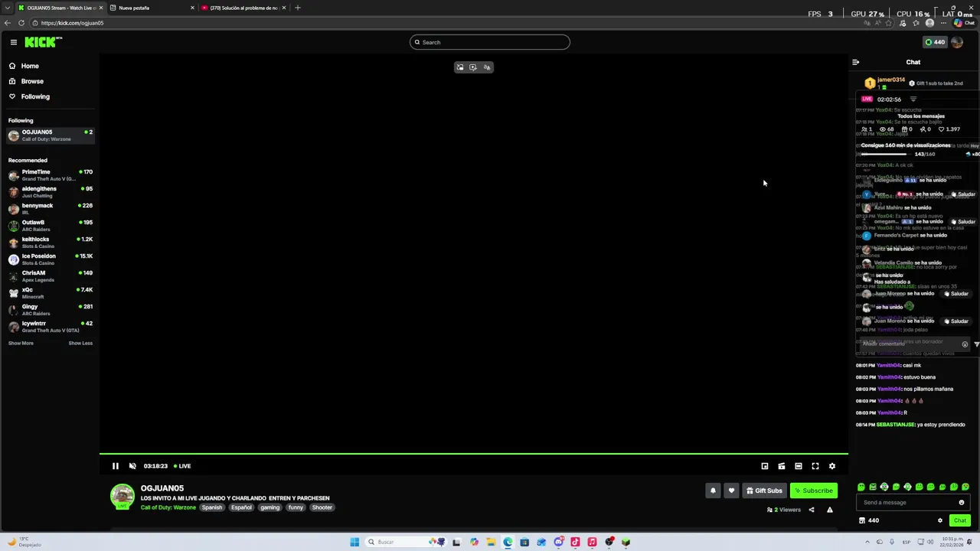The width and height of the screenshot is (980, 551).
Task: Open the taskbar weather widget
Action: point(24,542)
